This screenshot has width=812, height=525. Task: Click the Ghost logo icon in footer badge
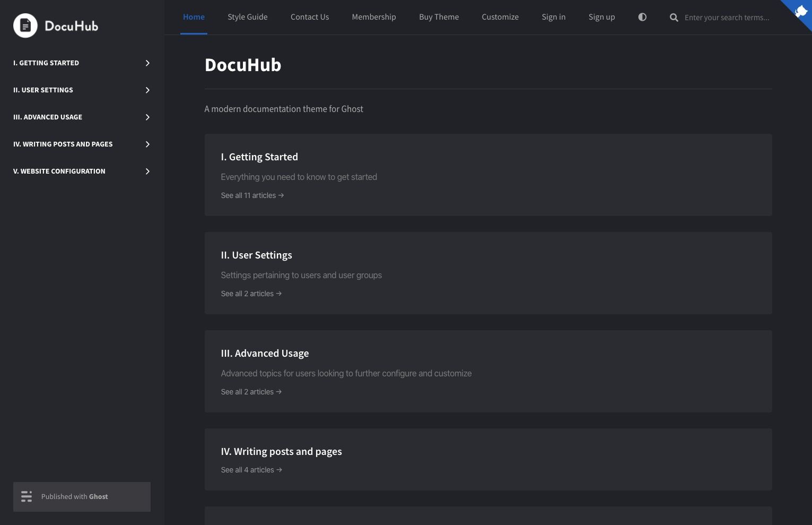[27, 496]
